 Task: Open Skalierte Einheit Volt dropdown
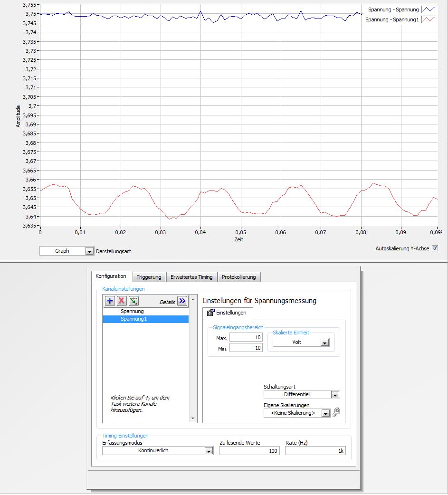324,343
